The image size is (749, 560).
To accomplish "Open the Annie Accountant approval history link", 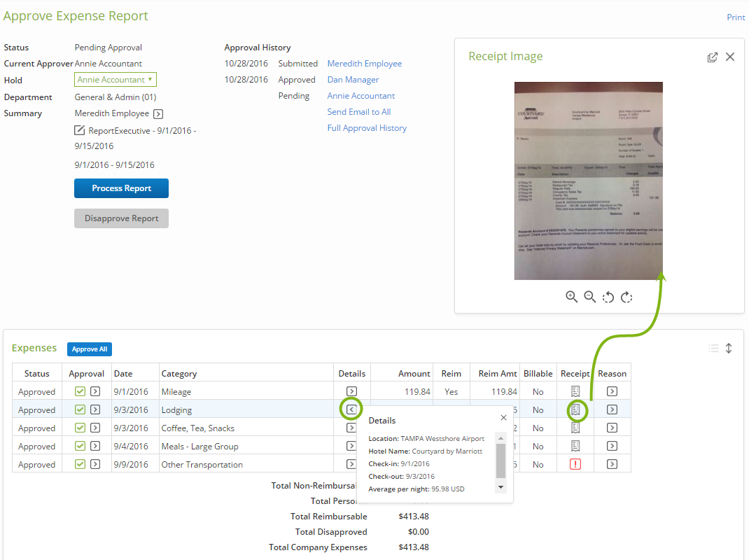I will pyautogui.click(x=361, y=96).
